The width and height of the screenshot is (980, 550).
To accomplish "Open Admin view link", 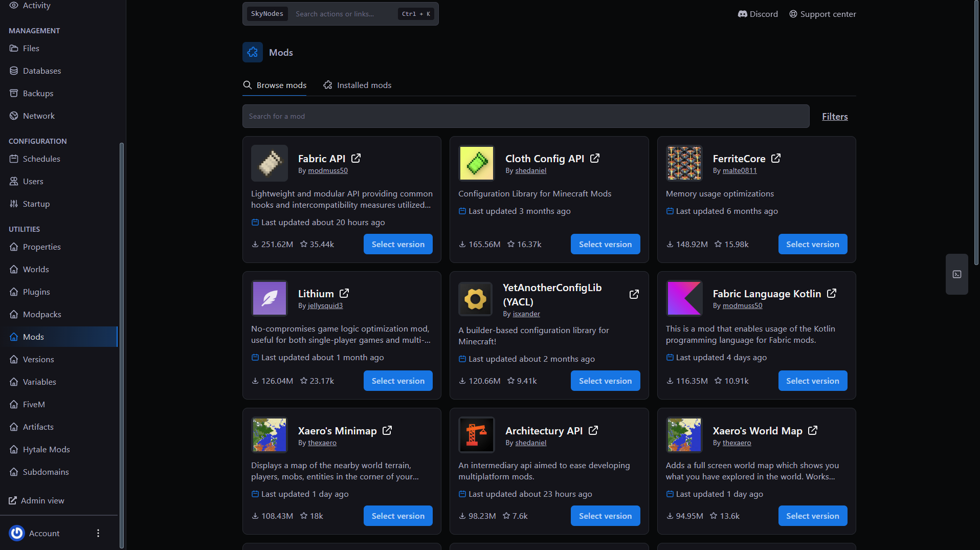I will 36,500.
